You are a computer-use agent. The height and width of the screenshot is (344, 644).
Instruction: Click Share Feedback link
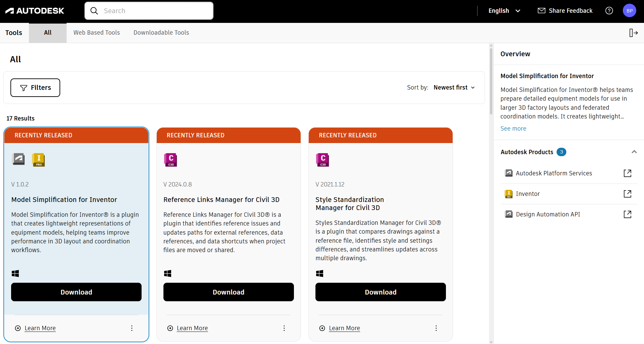565,11
